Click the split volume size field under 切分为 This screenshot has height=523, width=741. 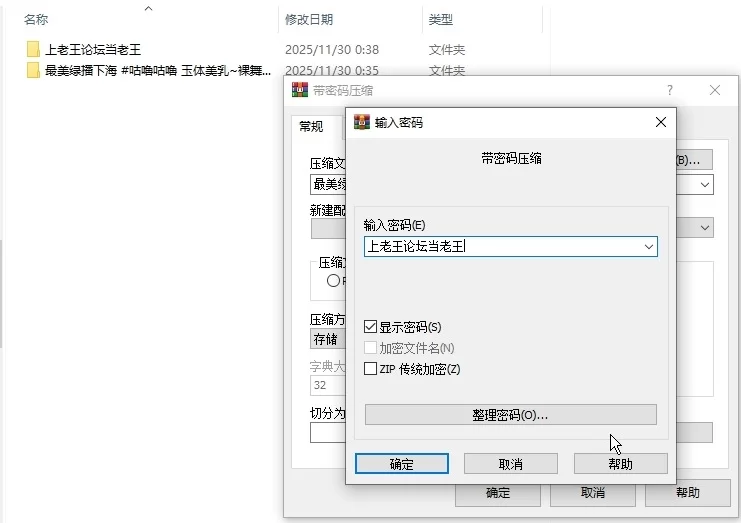click(328, 432)
